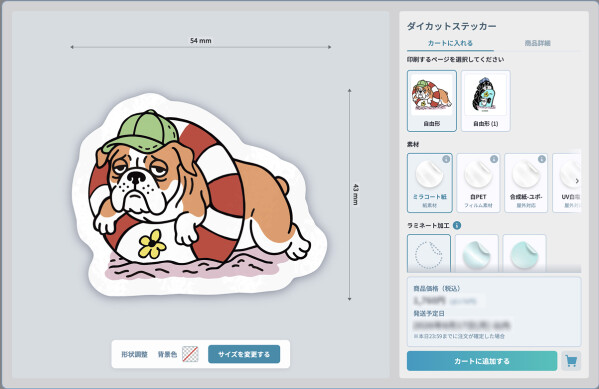Choose the 白PET film material

478,183
